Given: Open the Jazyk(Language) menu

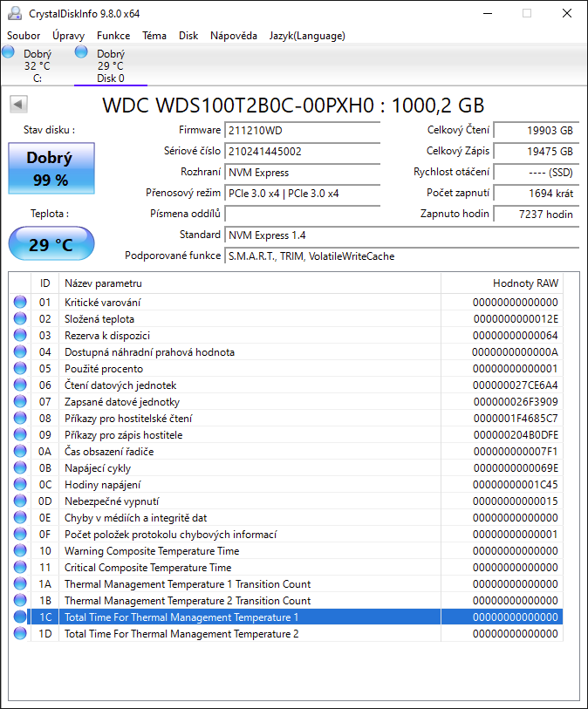Looking at the screenshot, I should [x=307, y=36].
